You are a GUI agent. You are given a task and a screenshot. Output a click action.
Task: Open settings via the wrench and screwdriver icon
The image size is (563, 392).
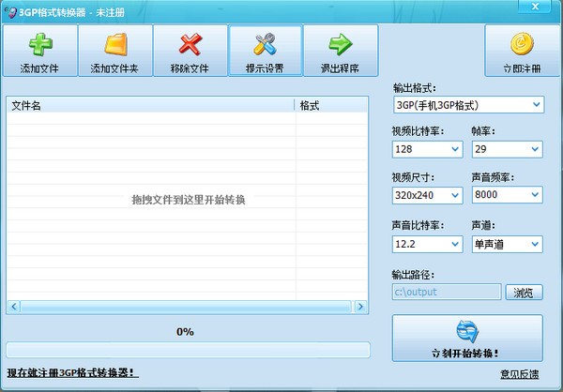click(265, 44)
